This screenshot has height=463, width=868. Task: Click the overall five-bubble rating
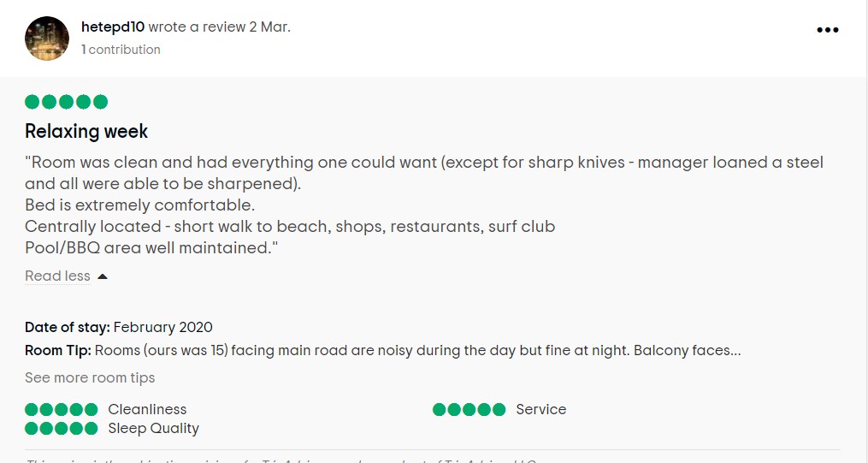(x=67, y=102)
